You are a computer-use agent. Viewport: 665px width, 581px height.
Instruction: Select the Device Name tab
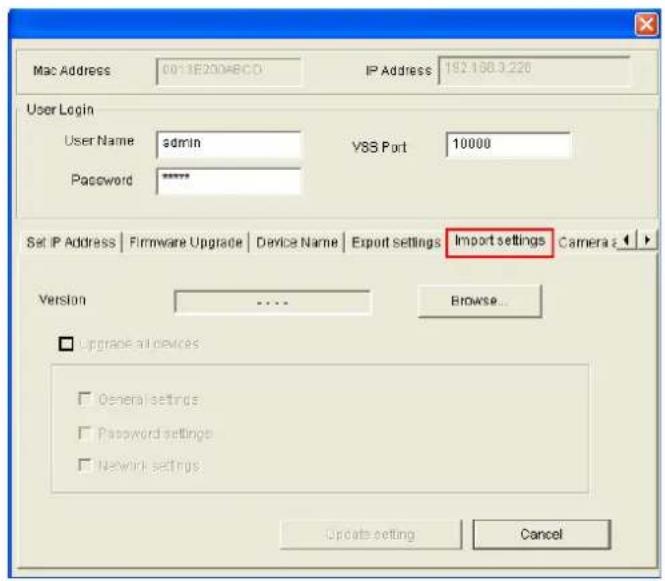pyautogui.click(x=297, y=242)
